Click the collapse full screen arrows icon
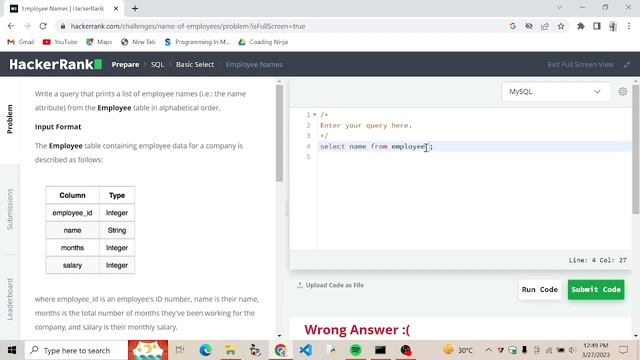 point(627,64)
